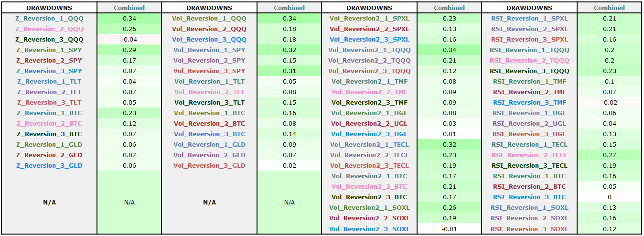Viewport: 644px width, 236px height.
Task: Select the Vol_Reversion_3_GLD label
Action: click(x=209, y=165)
